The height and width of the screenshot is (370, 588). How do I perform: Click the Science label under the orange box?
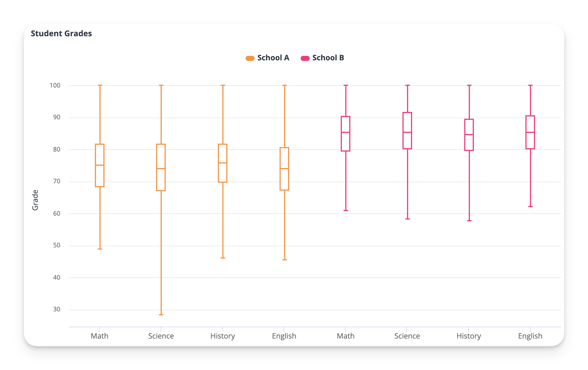pos(161,336)
